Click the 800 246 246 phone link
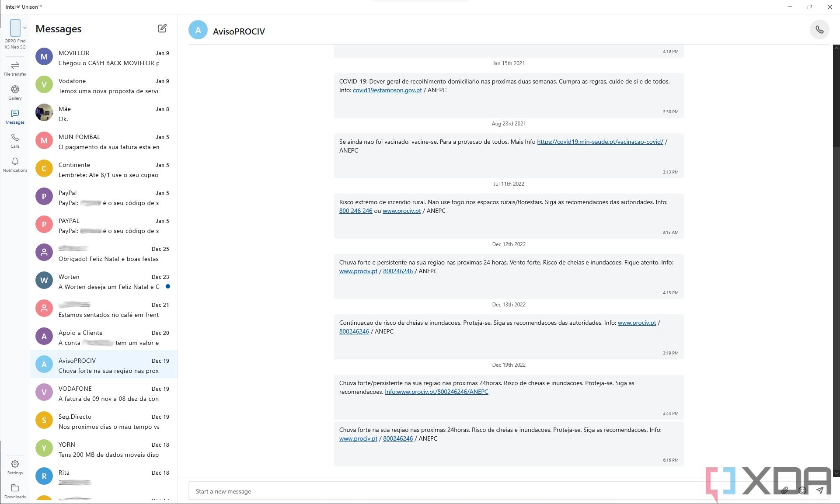This screenshot has width=840, height=504. [x=356, y=211]
